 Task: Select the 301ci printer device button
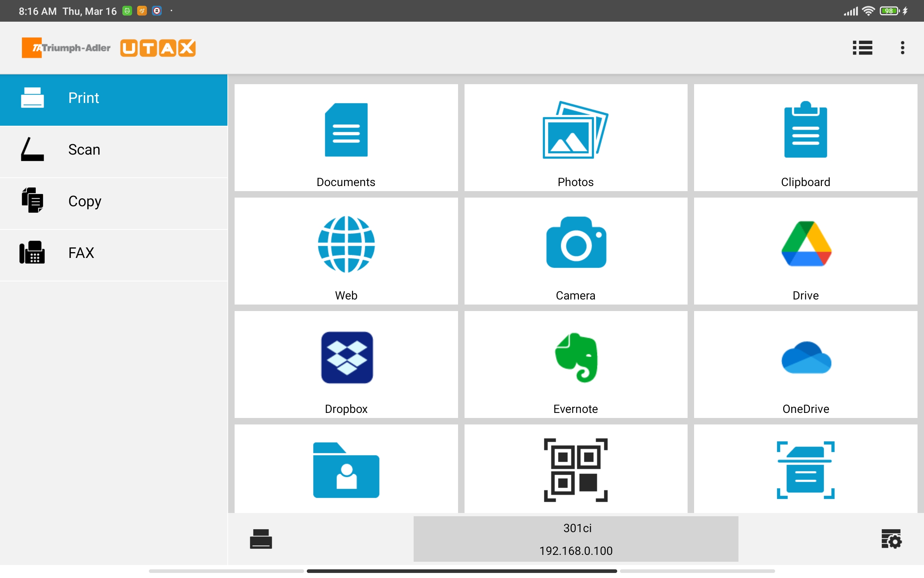click(576, 539)
